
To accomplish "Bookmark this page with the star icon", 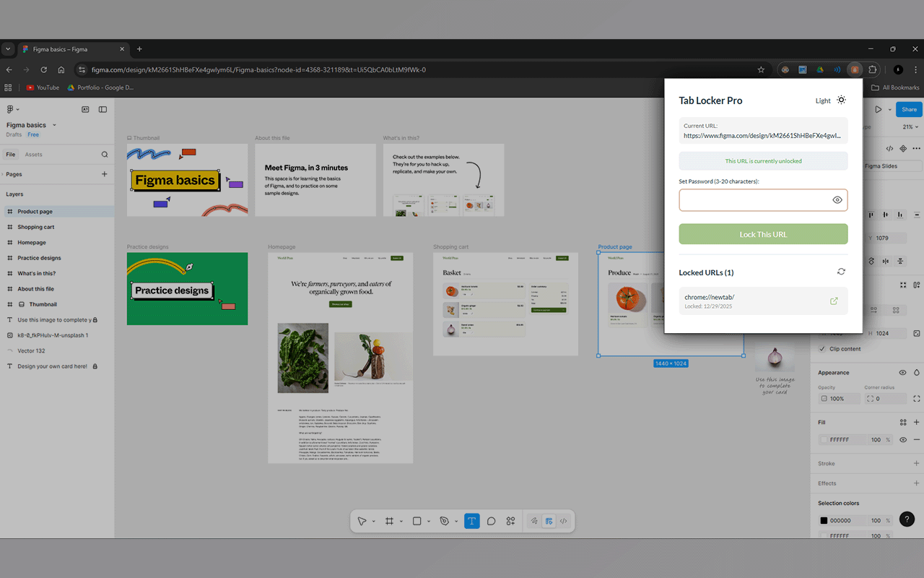I will [x=761, y=70].
